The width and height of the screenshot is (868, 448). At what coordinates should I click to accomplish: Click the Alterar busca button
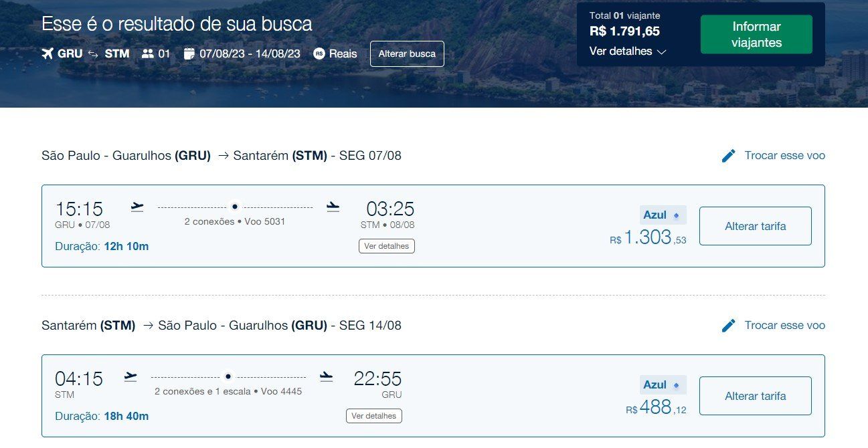407,53
